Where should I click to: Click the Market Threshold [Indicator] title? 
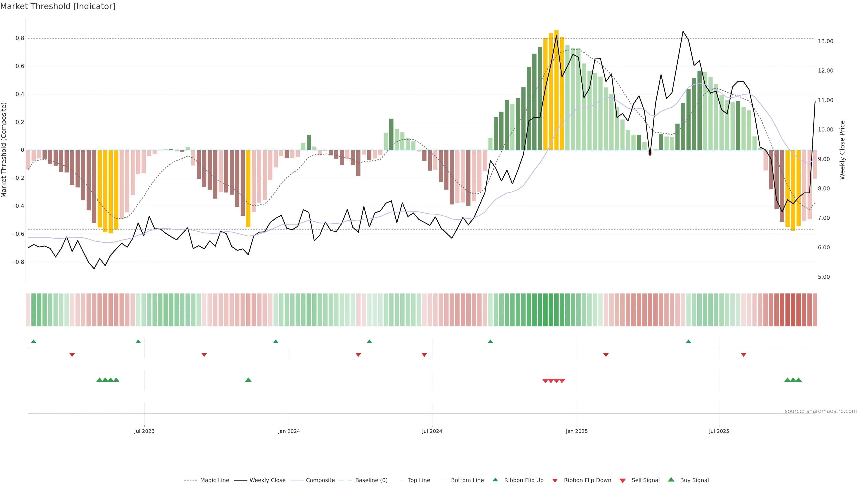click(x=58, y=6)
